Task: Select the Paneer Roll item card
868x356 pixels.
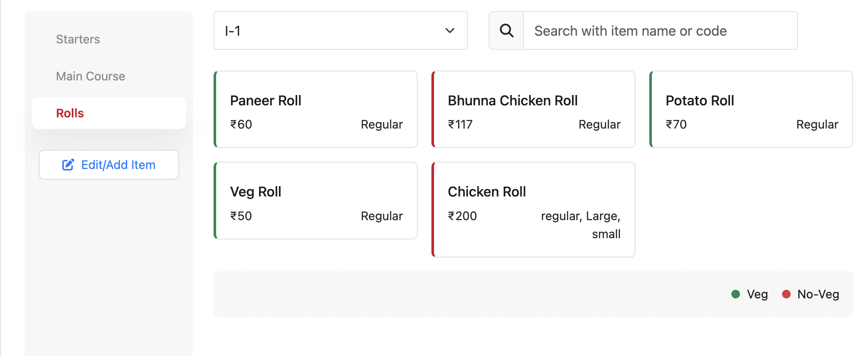Action: (x=316, y=109)
